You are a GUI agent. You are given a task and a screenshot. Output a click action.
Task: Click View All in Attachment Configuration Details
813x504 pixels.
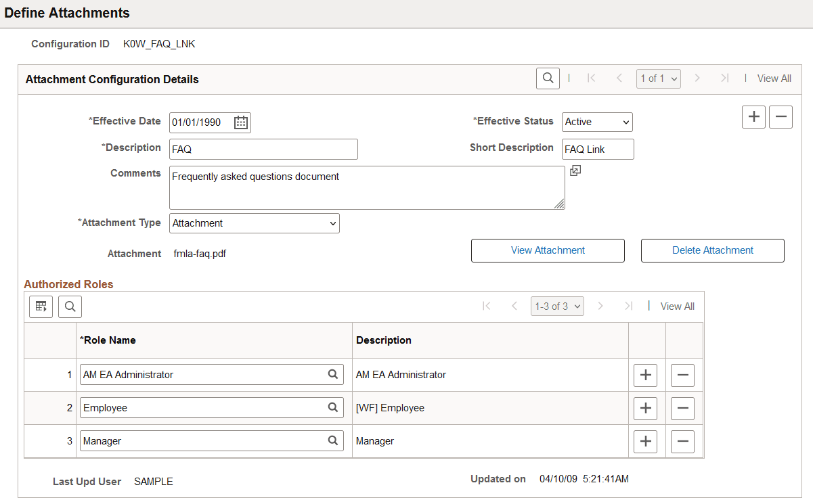coord(774,78)
